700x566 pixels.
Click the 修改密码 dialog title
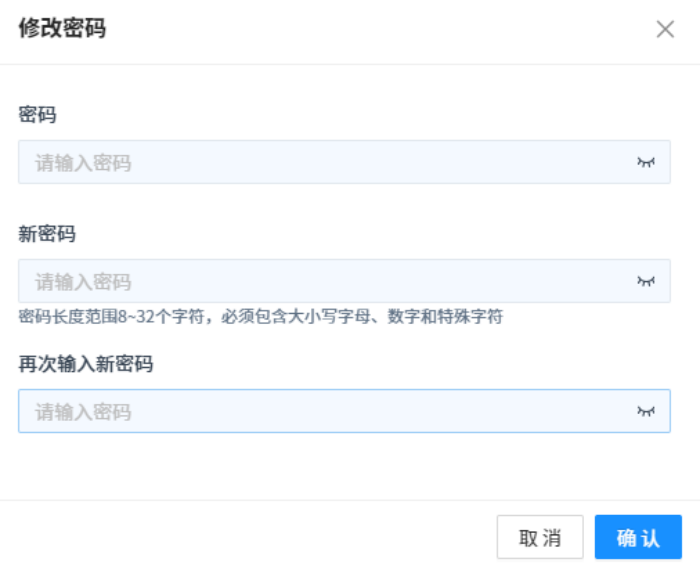click(x=62, y=29)
